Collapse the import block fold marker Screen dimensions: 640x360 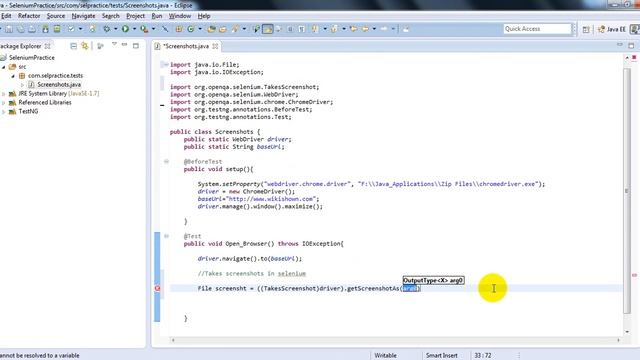click(166, 64)
